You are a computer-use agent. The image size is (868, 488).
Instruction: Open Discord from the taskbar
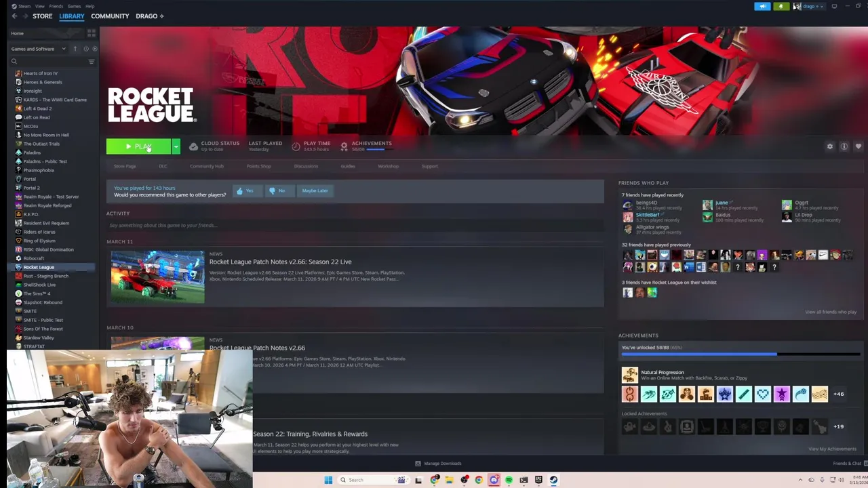494,480
